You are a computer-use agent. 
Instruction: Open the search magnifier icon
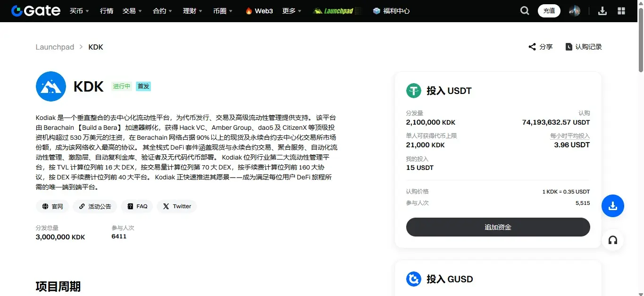pyautogui.click(x=525, y=10)
